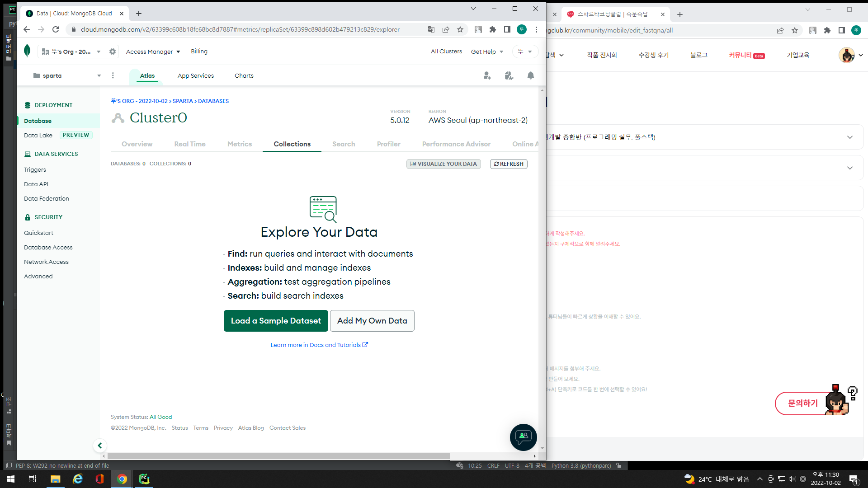The height and width of the screenshot is (488, 868).
Task: Open alerts bell icon
Action: click(531, 75)
